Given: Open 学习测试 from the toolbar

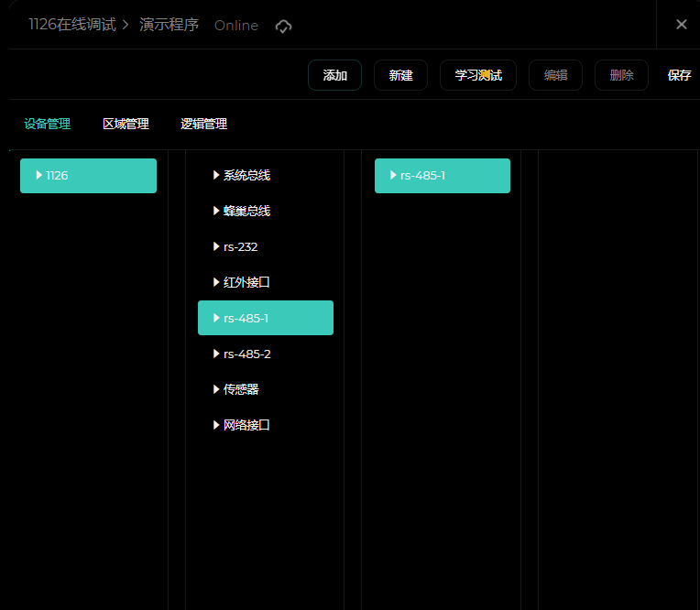Looking at the screenshot, I should click(x=477, y=75).
